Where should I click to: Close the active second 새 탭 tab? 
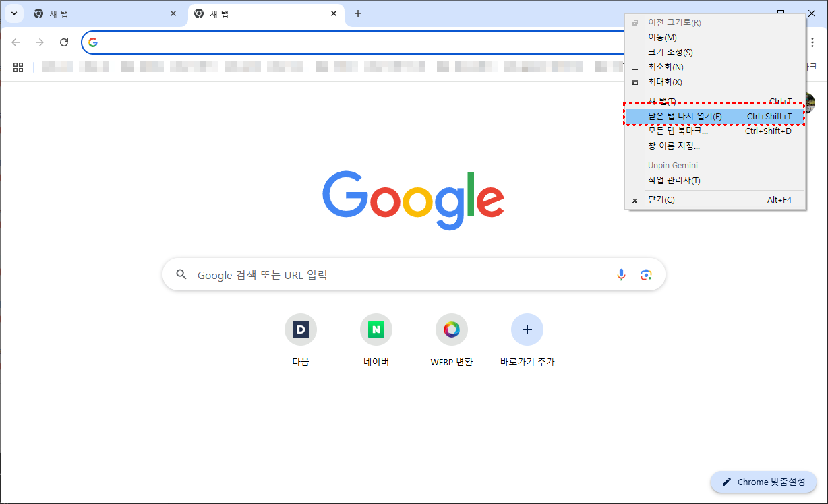334,13
